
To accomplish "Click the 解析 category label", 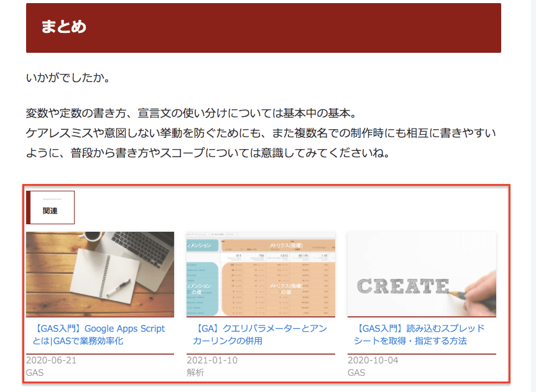I will pos(195,373).
